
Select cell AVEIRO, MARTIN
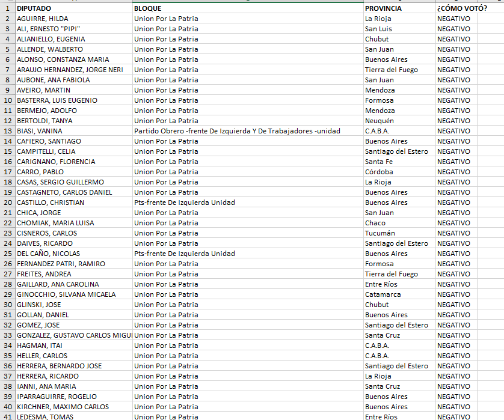74,90
